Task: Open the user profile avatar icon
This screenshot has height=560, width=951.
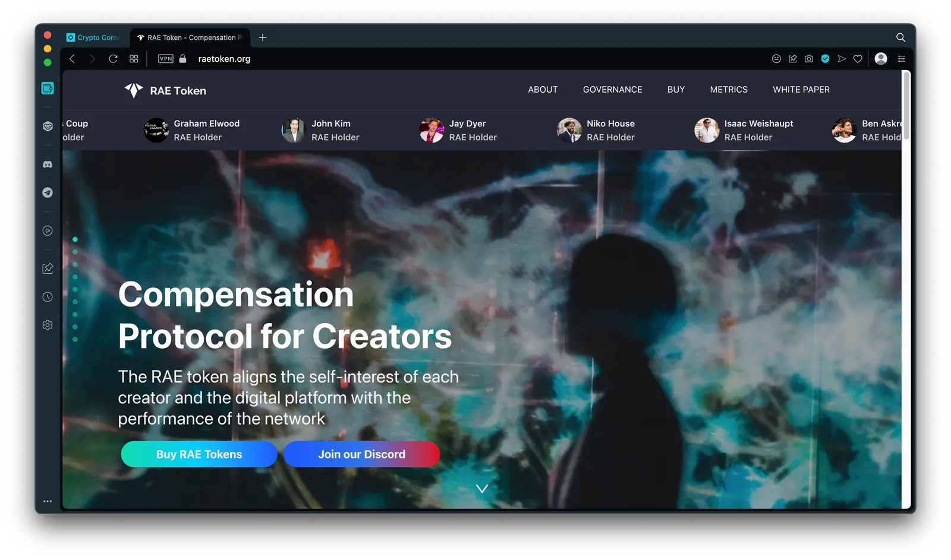Action: (881, 58)
